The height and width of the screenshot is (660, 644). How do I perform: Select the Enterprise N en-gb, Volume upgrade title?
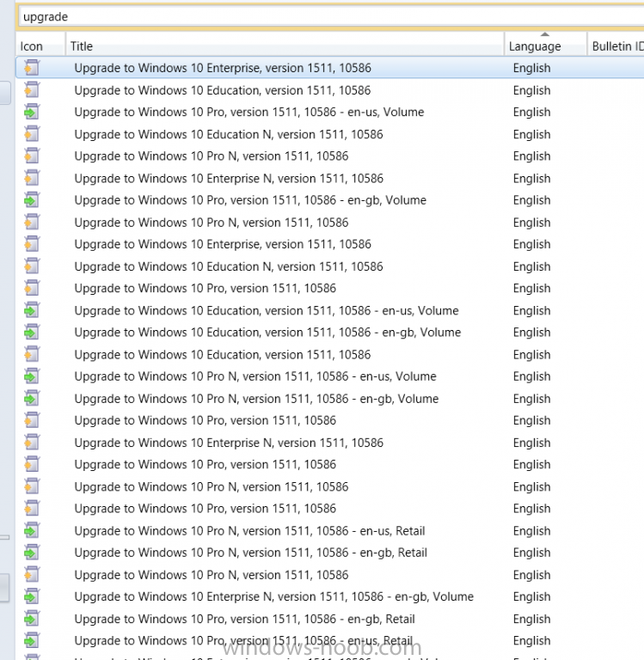click(x=274, y=596)
